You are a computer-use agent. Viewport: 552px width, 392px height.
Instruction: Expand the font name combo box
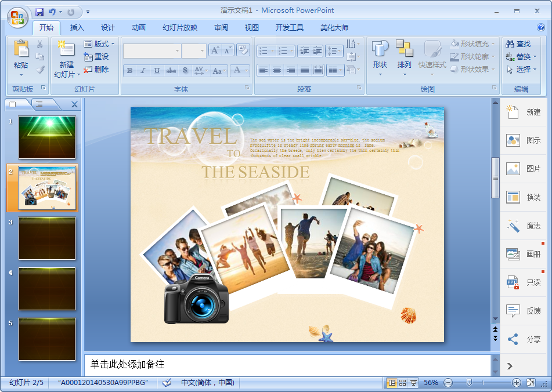(177, 51)
